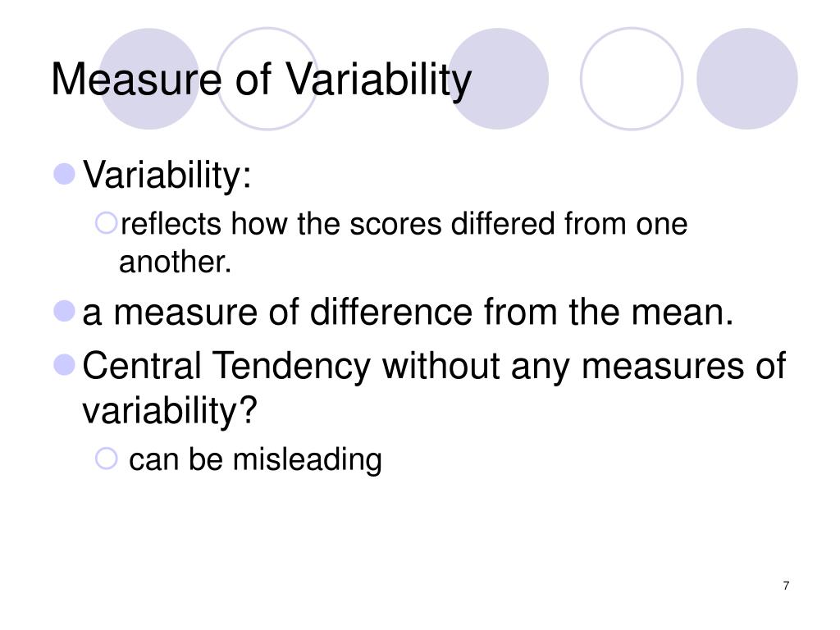Click the first filled lavender circle behind title
Viewport: 840px width, 630px height.
click(149, 79)
